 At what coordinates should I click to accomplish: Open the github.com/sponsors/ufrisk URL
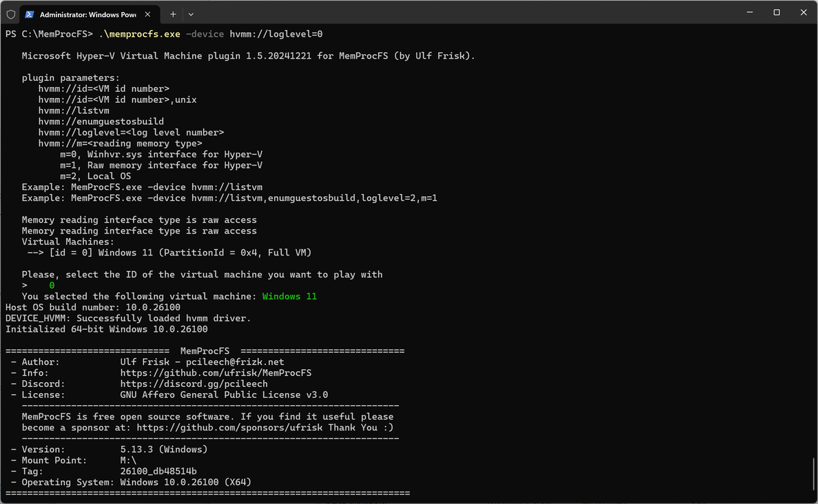tap(229, 428)
